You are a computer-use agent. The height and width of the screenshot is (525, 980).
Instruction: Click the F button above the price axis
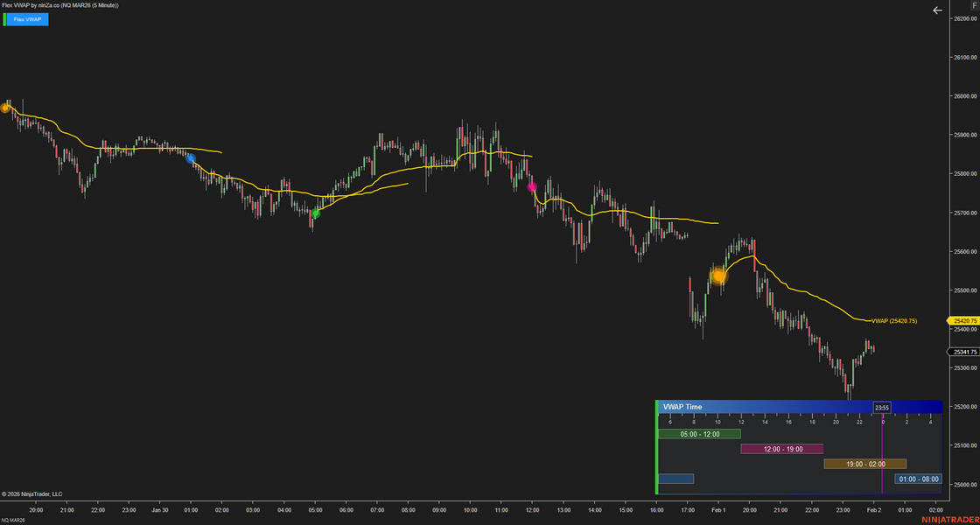click(974, 5)
